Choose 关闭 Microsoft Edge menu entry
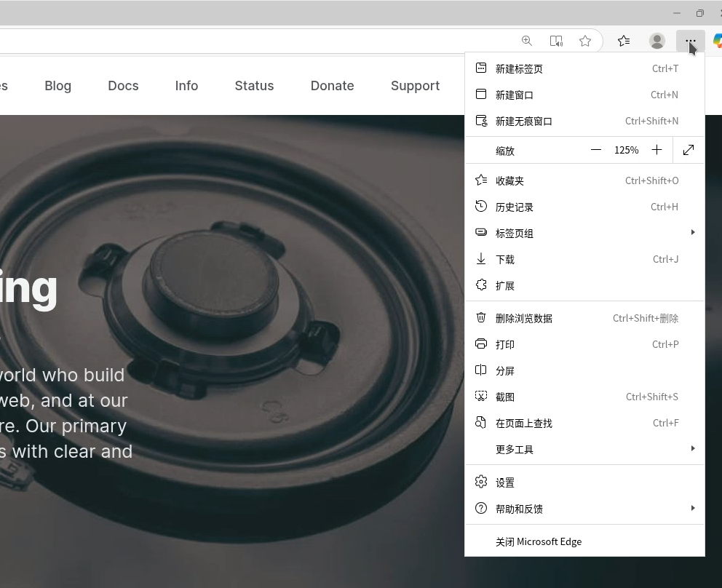Screen dimensions: 722x588 (539, 541)
